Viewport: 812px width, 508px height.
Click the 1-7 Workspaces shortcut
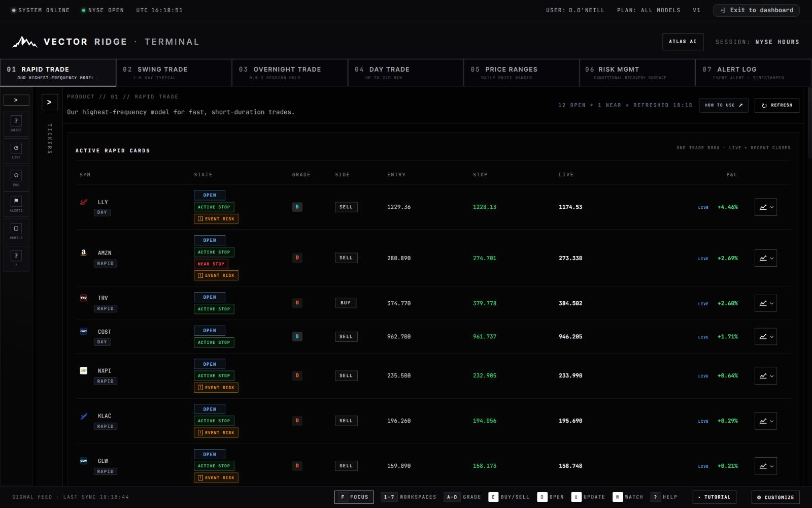coord(409,497)
